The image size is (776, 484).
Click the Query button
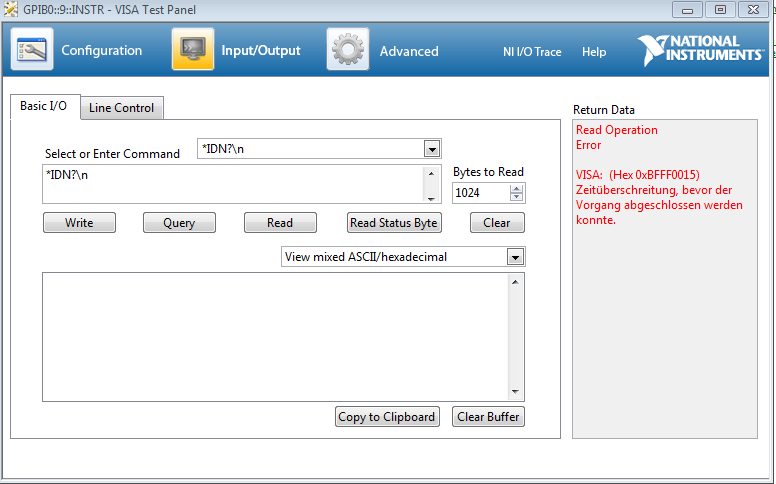point(179,223)
